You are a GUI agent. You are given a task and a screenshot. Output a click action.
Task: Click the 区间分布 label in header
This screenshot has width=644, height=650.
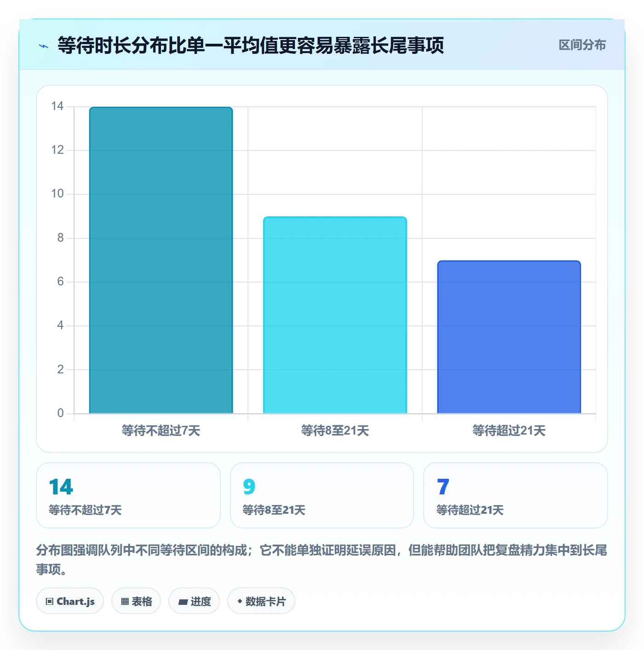pyautogui.click(x=582, y=45)
